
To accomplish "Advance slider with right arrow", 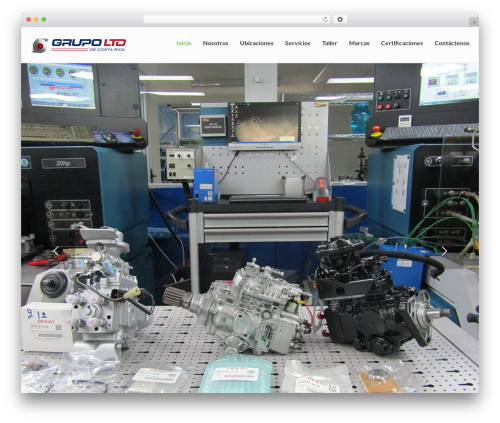I will (444, 251).
